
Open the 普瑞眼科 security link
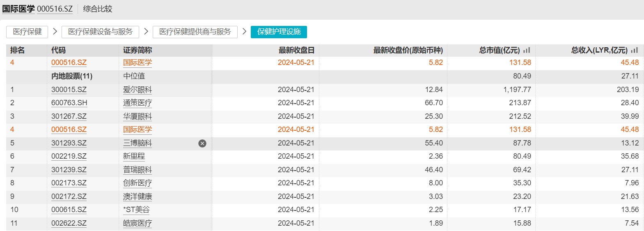click(138, 170)
